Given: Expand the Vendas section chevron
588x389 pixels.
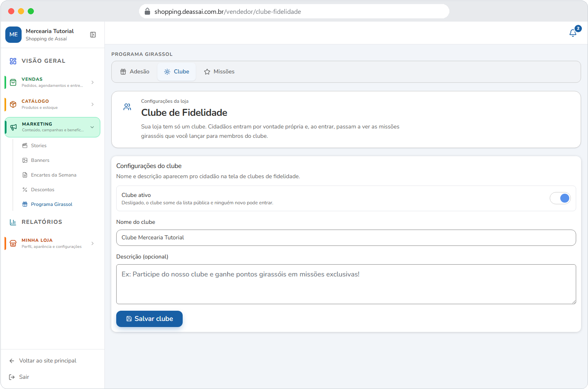Looking at the screenshot, I should tap(93, 82).
